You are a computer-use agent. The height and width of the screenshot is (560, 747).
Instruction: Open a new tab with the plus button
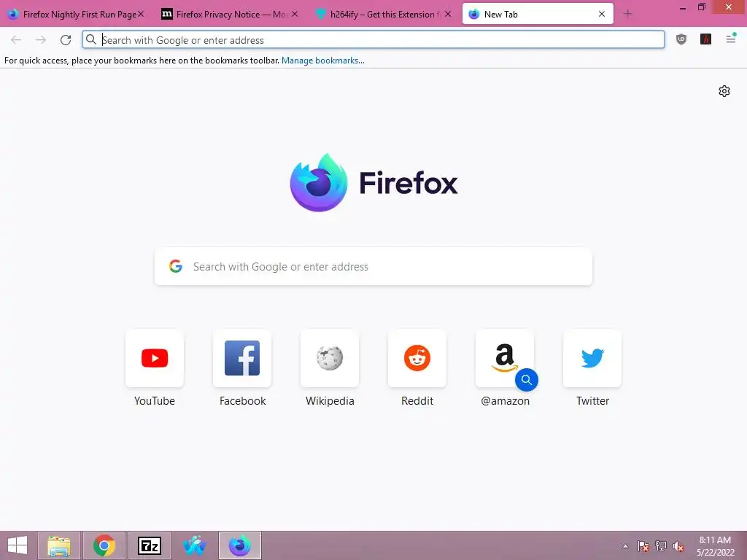click(627, 14)
